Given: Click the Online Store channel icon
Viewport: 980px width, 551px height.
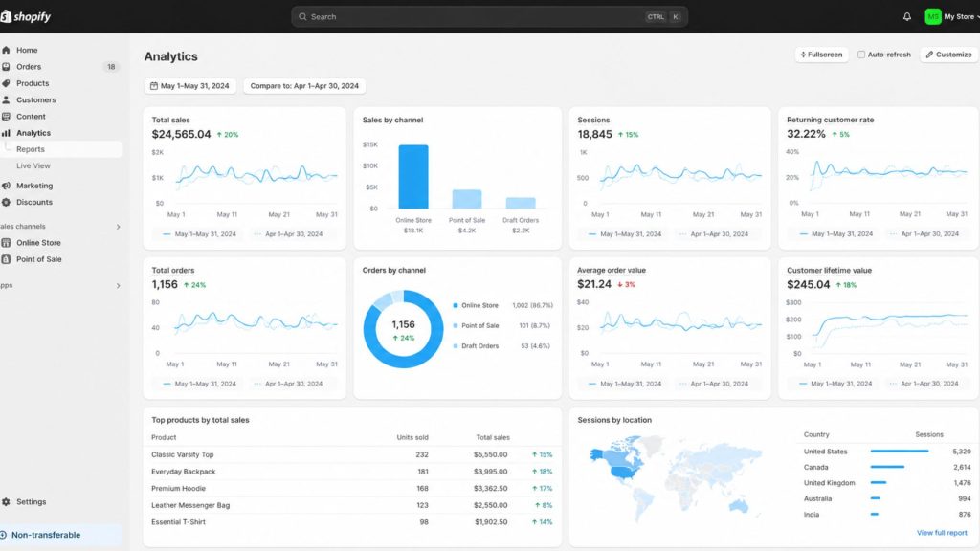Looking at the screenshot, I should (7, 242).
